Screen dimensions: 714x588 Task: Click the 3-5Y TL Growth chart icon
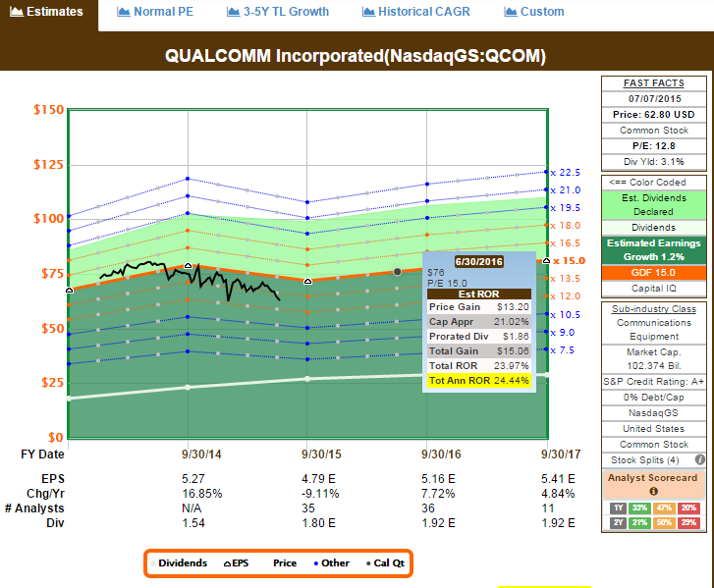pos(233,12)
